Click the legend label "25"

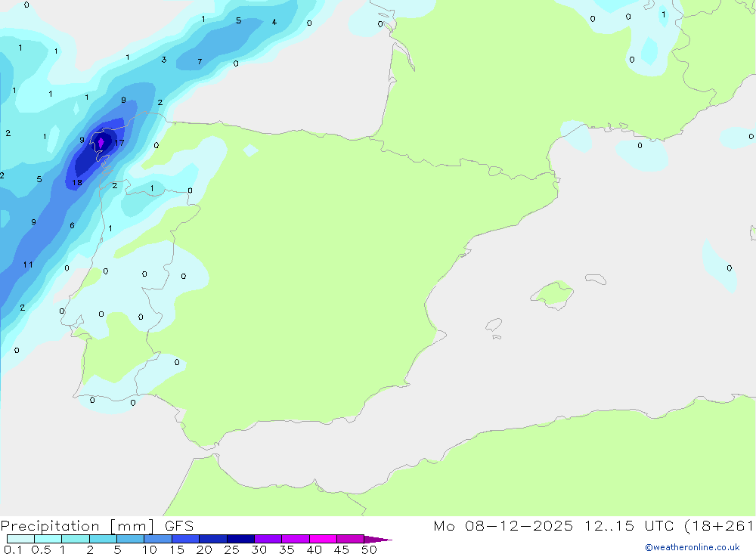[x=231, y=549]
